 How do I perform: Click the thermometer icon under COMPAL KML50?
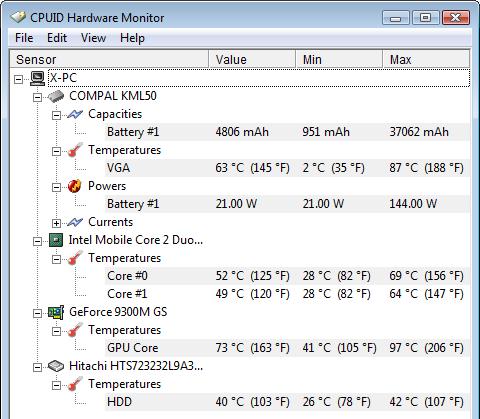point(75,150)
